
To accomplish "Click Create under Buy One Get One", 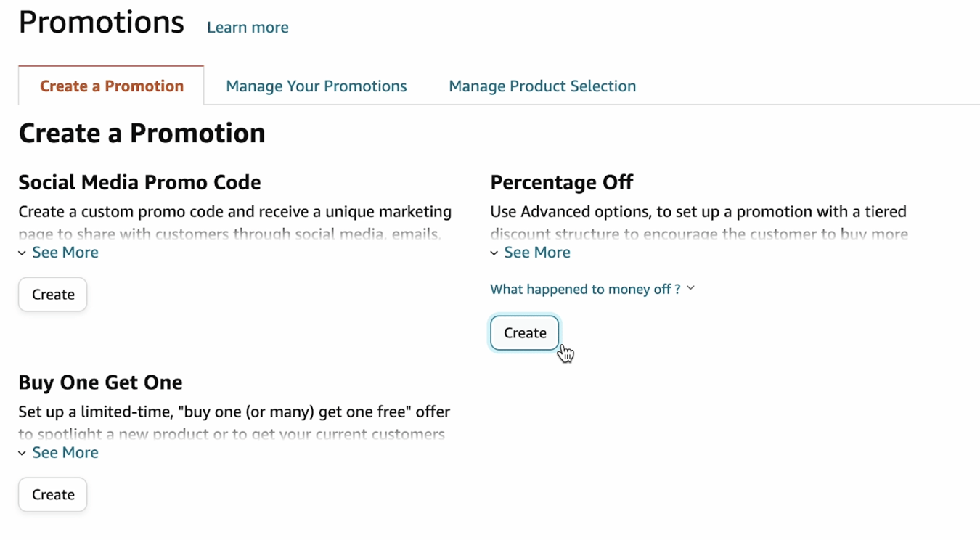I will (52, 494).
